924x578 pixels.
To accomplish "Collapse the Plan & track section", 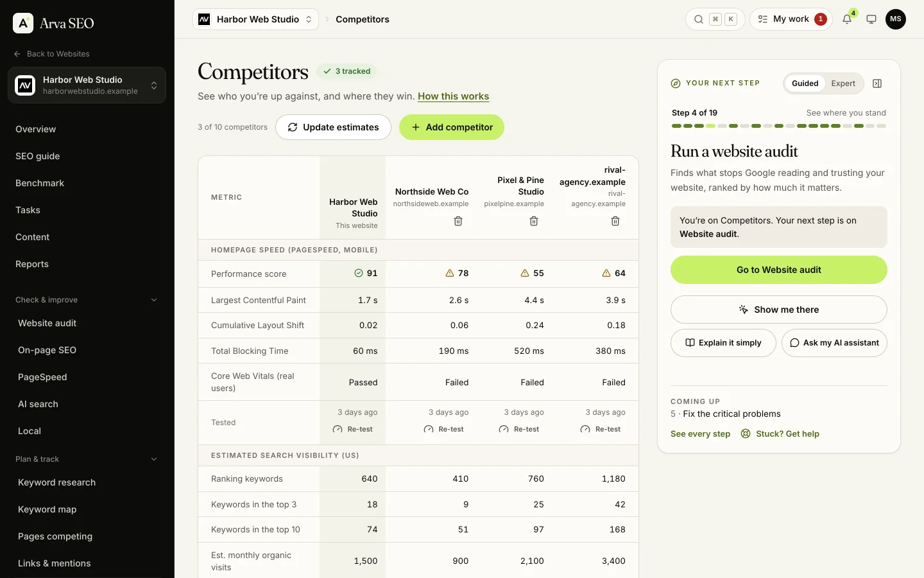I will (87, 459).
